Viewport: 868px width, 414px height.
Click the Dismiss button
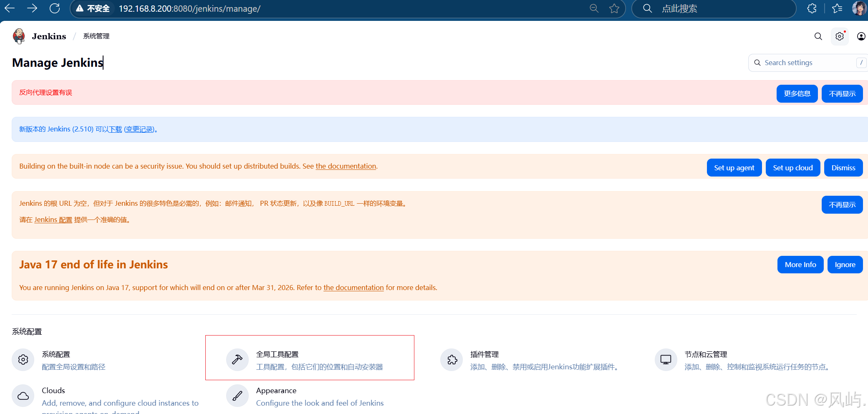click(x=843, y=168)
